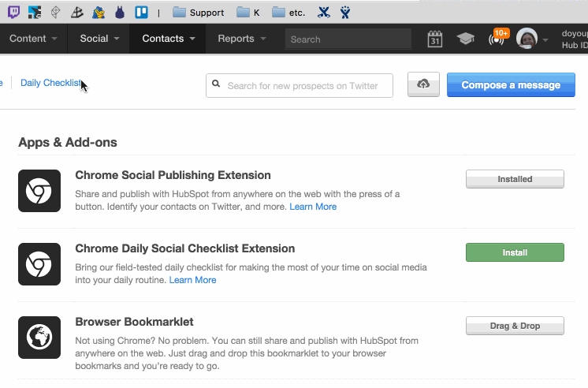Open the Contacts menu

tap(169, 39)
